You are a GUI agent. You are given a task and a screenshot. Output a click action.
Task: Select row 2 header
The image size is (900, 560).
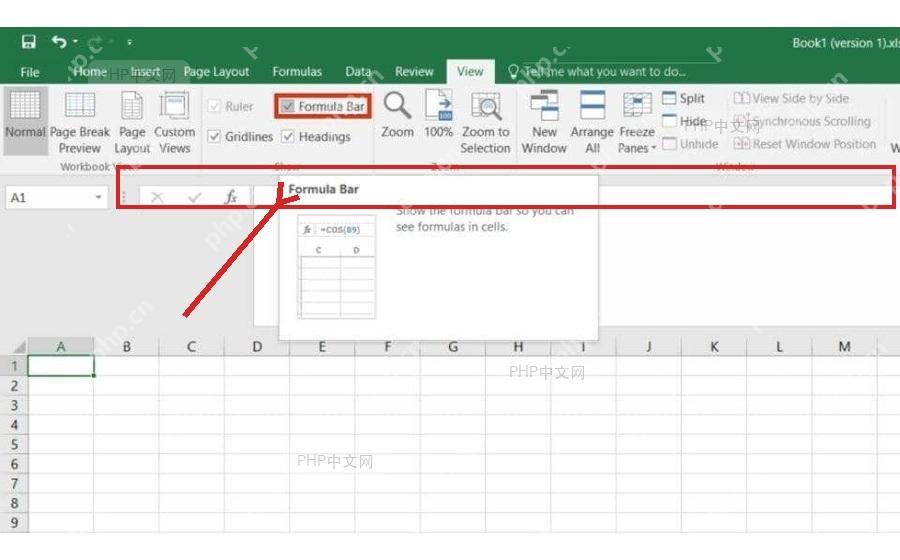[14, 386]
